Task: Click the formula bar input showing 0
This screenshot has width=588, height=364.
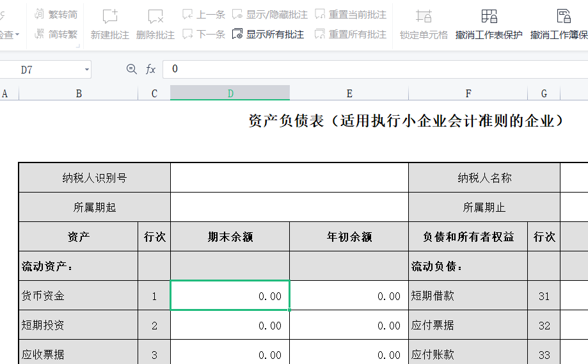Action: coord(375,69)
